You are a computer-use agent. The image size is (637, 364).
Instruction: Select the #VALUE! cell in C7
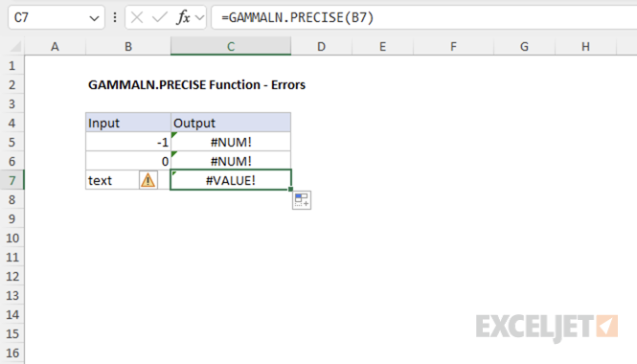pyautogui.click(x=231, y=180)
